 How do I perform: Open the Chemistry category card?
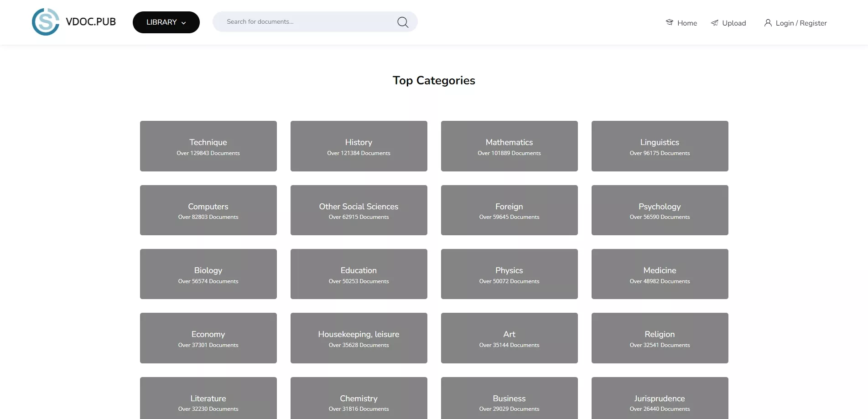359,398
